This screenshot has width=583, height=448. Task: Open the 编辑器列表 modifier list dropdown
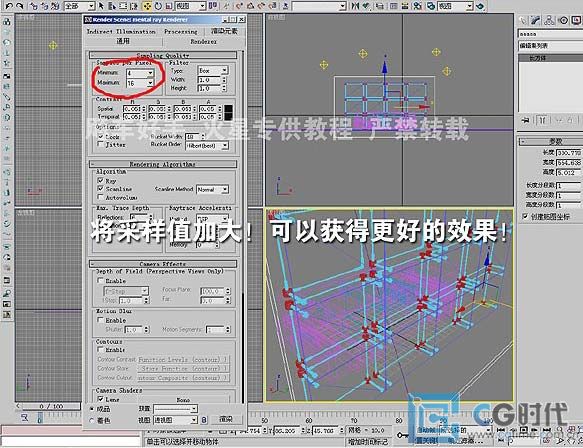point(550,46)
